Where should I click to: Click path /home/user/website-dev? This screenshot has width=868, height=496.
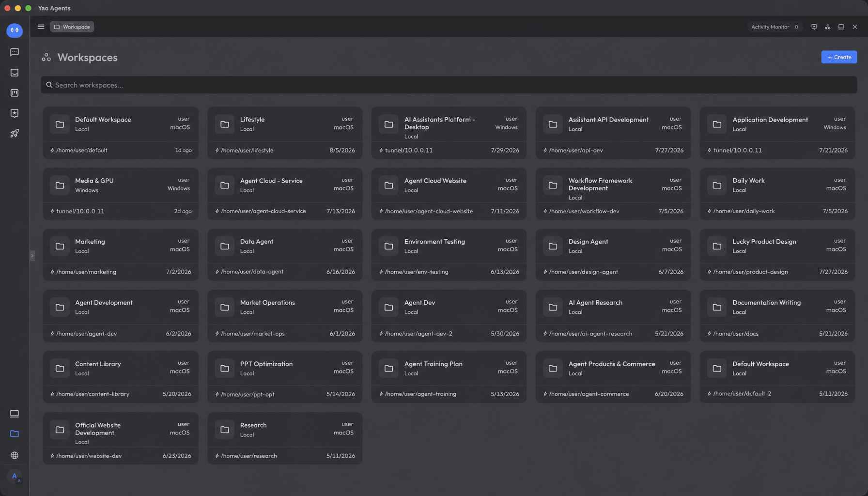point(89,456)
